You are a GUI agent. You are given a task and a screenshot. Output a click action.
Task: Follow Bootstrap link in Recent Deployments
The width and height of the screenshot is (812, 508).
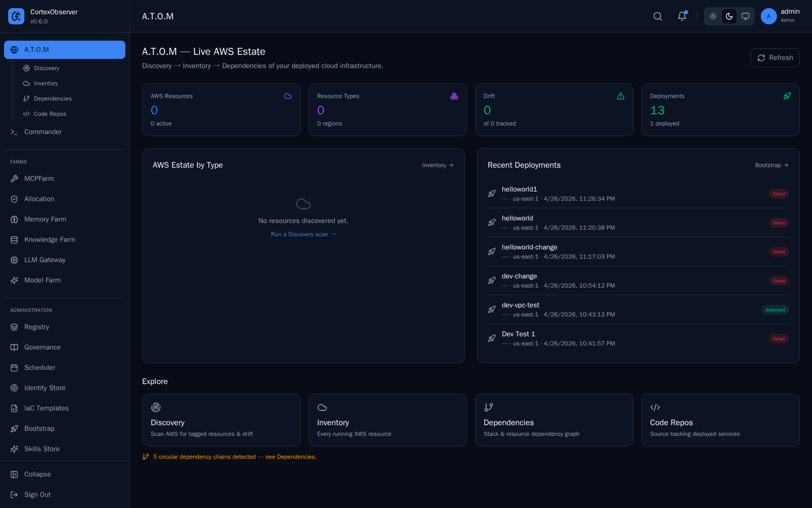click(x=772, y=165)
